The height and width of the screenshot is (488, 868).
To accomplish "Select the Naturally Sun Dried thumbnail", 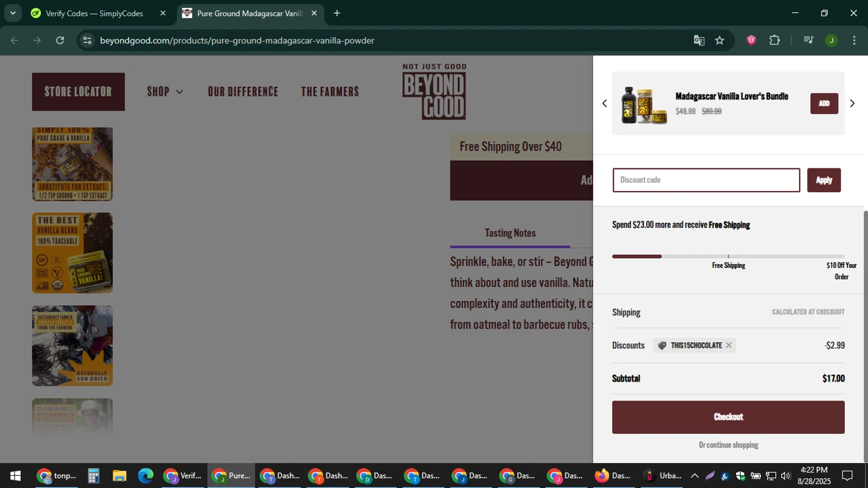I will coord(72,346).
